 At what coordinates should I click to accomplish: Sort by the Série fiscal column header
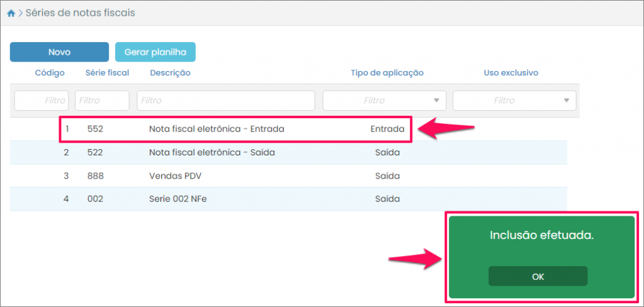click(x=107, y=73)
